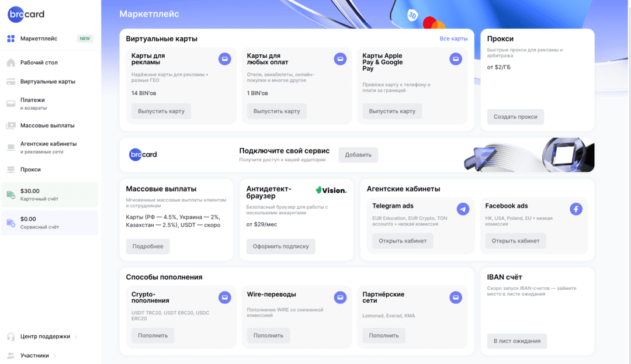631x364 pixels.
Task: Click Выпустить карту under Карты для рекламы
Action: pos(161,112)
